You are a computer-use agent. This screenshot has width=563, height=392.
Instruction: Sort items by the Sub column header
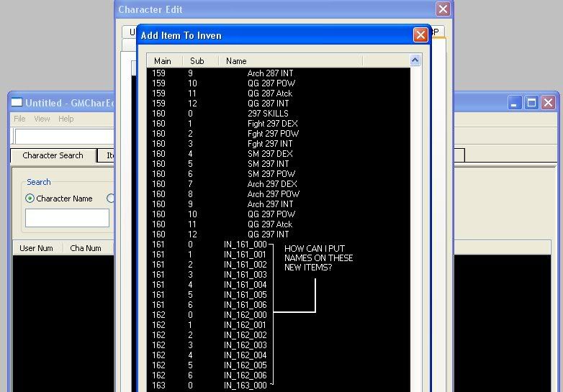197,61
